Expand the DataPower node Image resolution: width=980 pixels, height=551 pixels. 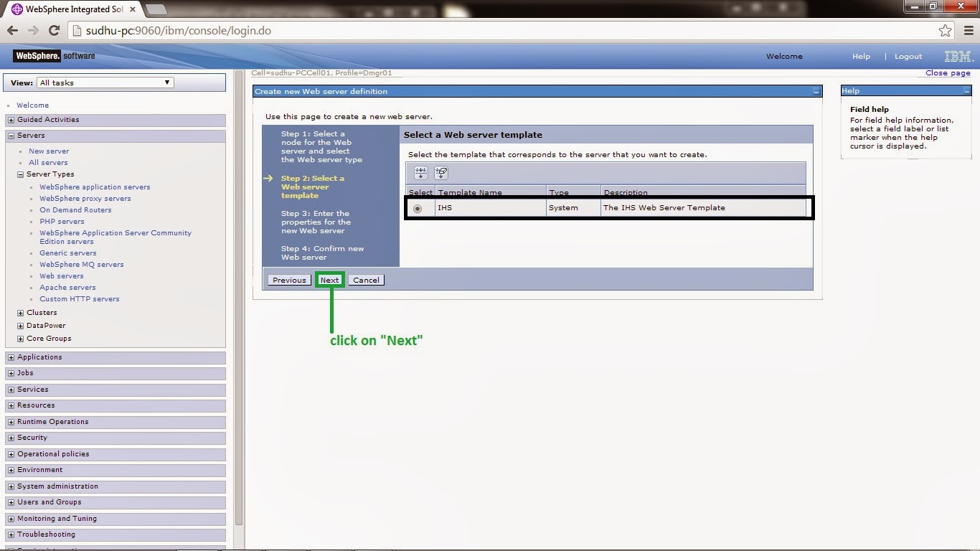[x=21, y=326]
